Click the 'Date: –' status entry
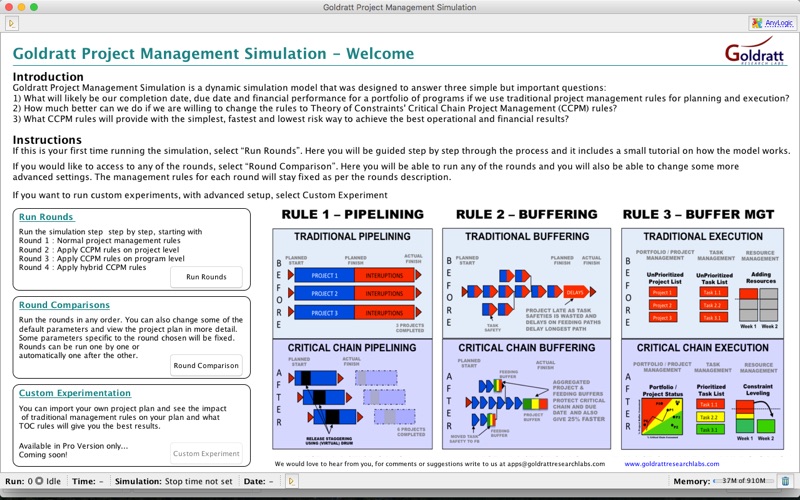 pyautogui.click(x=258, y=481)
